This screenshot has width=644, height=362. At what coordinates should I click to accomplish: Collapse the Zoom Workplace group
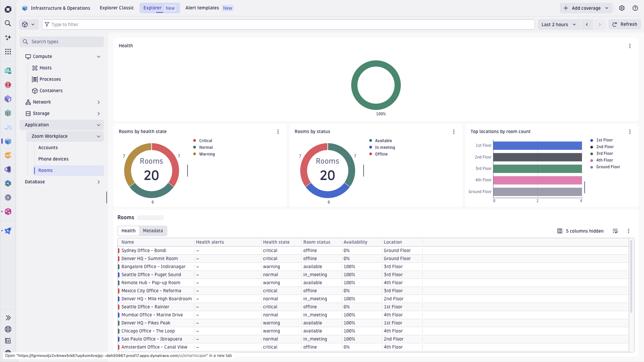click(x=99, y=136)
